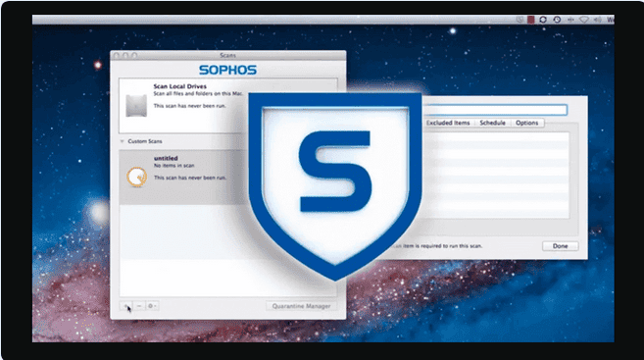Click the circular sync menu bar icon

543,20
